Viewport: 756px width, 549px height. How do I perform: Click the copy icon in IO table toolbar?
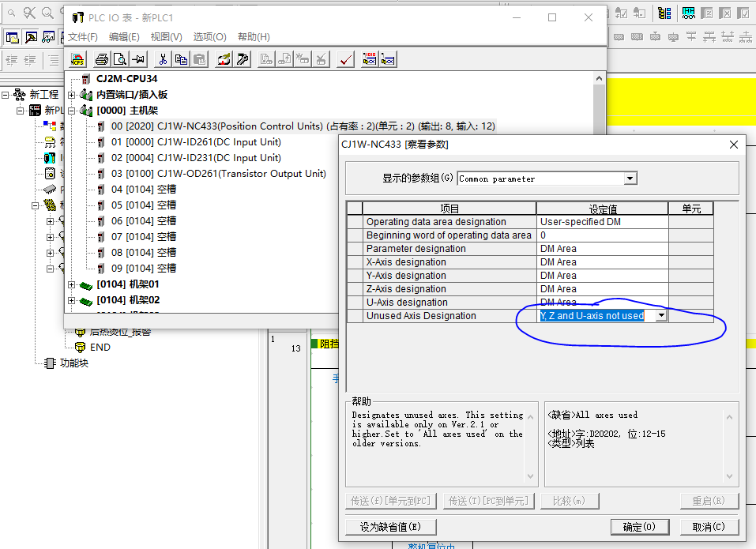click(x=181, y=59)
